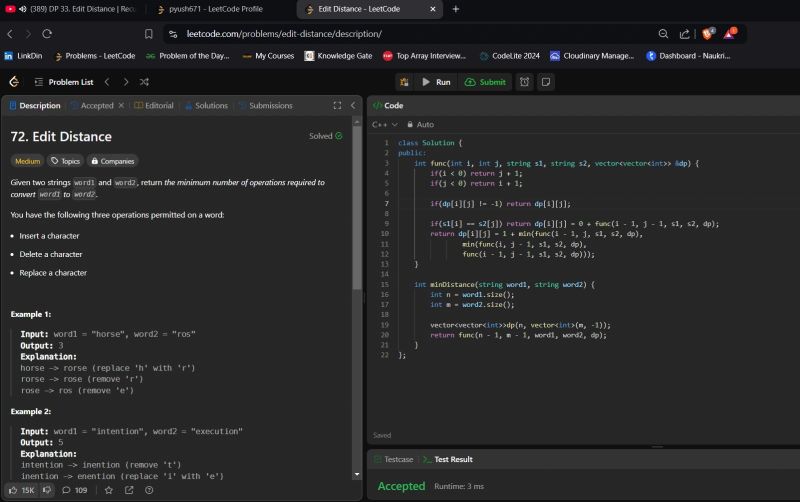Click the scrollbar down arrow in description
This screenshot has height=502, width=800.
pyautogui.click(x=357, y=474)
